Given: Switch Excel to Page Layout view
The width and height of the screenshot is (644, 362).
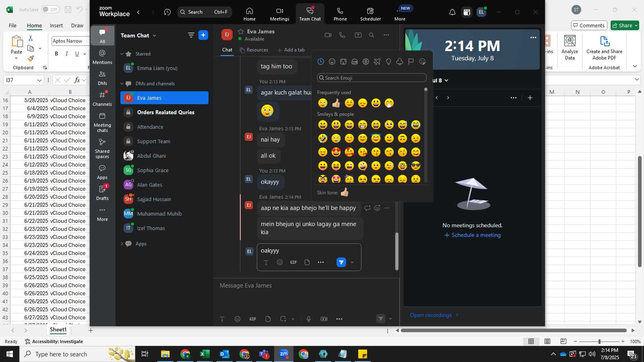Looking at the screenshot, I should tap(547, 341).
